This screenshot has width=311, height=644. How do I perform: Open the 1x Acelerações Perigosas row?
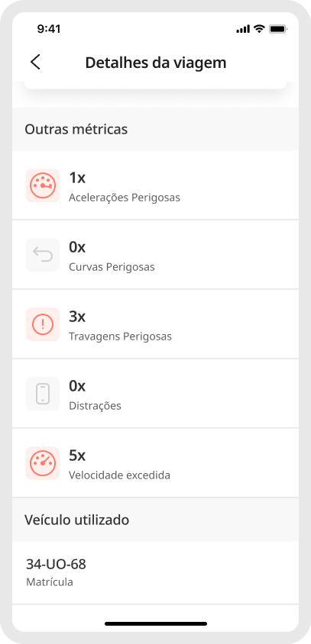tap(156, 185)
